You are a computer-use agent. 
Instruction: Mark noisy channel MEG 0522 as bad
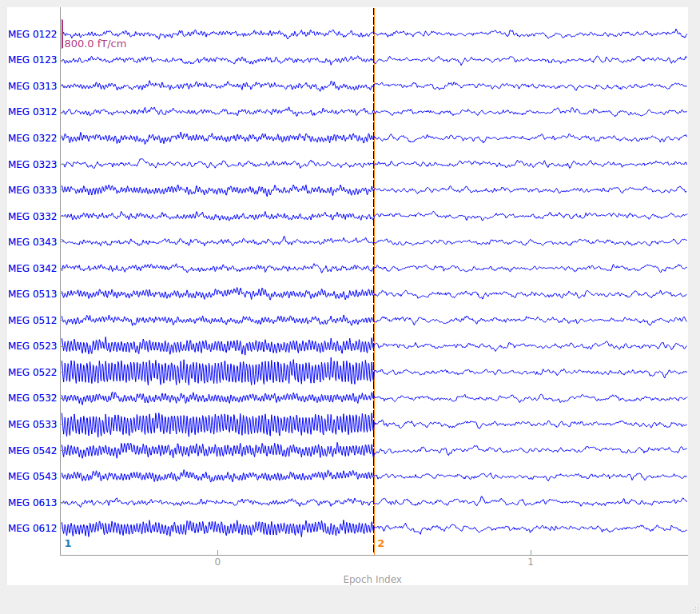pyautogui.click(x=33, y=373)
